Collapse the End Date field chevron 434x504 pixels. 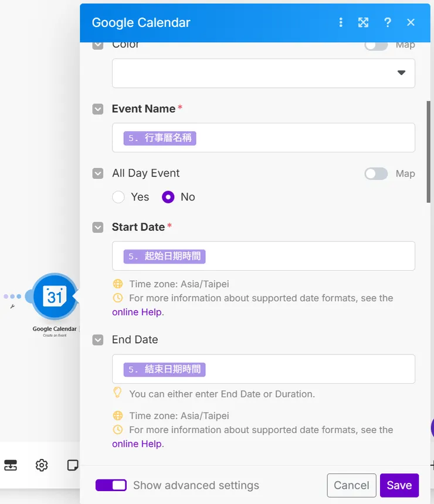tap(98, 340)
